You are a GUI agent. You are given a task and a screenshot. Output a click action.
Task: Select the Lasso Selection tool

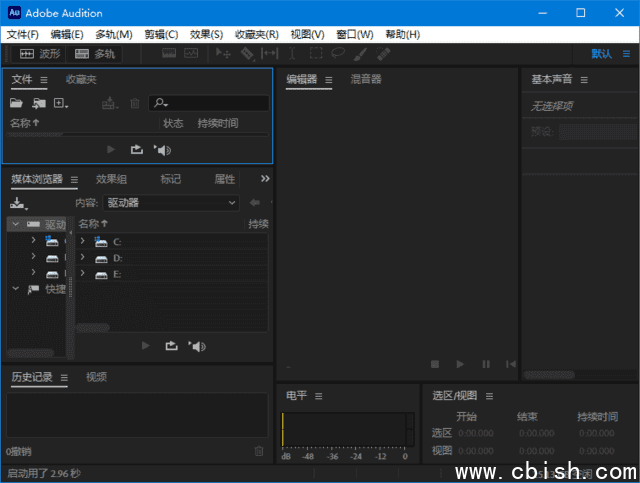(x=338, y=53)
